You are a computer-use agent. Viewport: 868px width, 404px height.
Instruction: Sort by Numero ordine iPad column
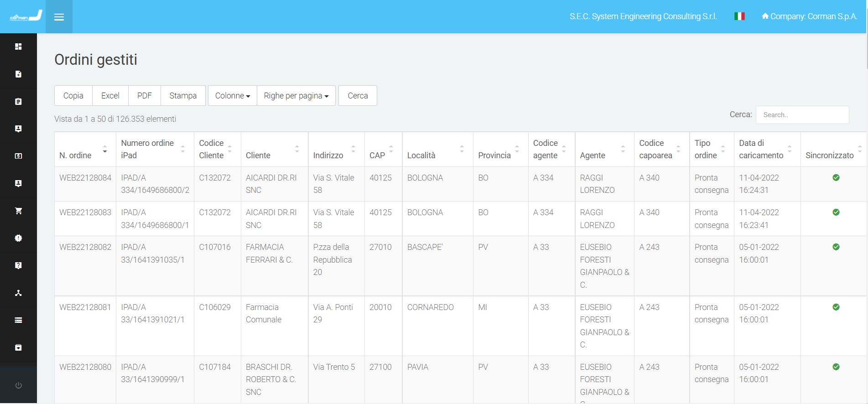coord(155,150)
